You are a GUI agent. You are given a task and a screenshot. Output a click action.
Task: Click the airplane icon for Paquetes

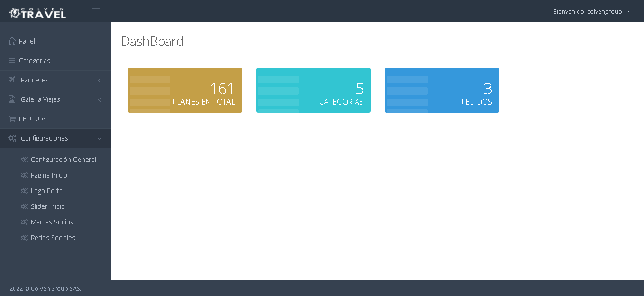[12, 80]
